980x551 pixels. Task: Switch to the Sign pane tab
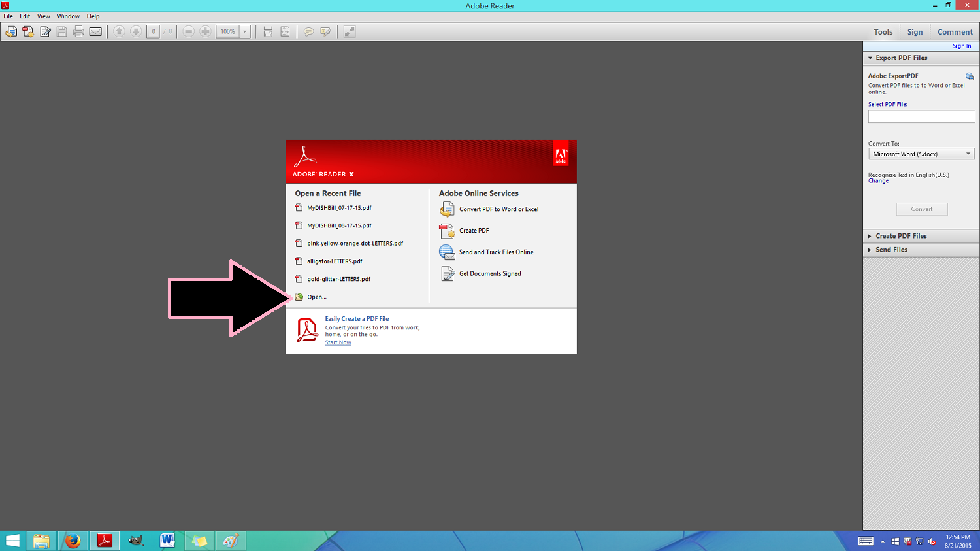915,32
